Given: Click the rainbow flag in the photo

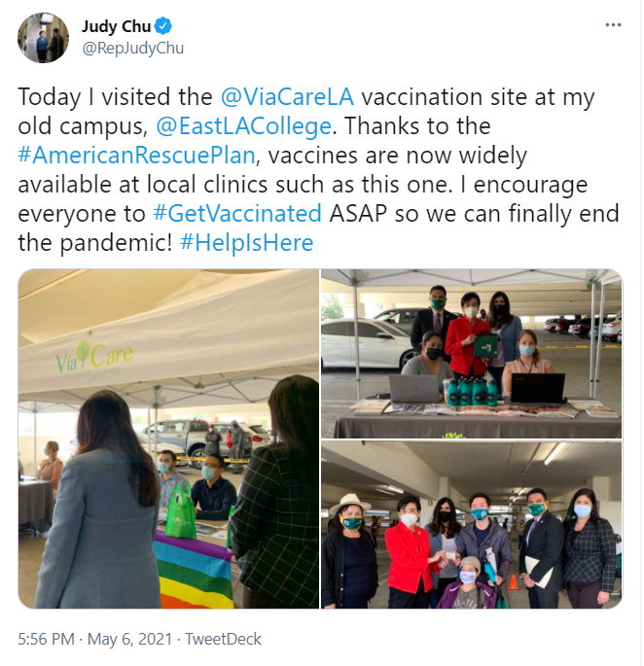Looking at the screenshot, I should 194,570.
